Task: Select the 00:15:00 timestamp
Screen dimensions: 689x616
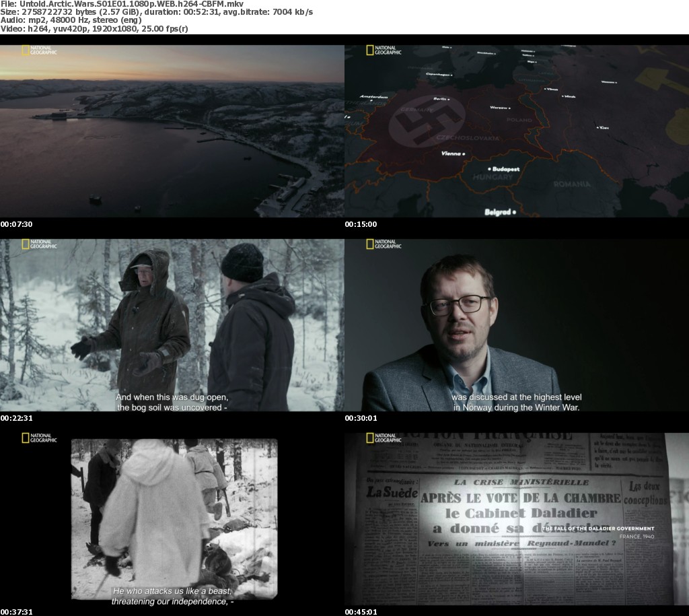Action: (361, 224)
